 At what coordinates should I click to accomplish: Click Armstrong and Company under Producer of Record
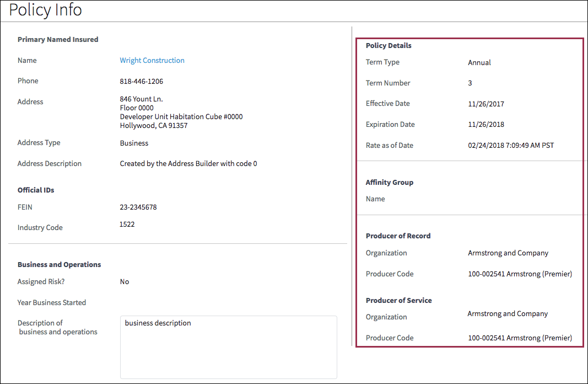coord(508,253)
